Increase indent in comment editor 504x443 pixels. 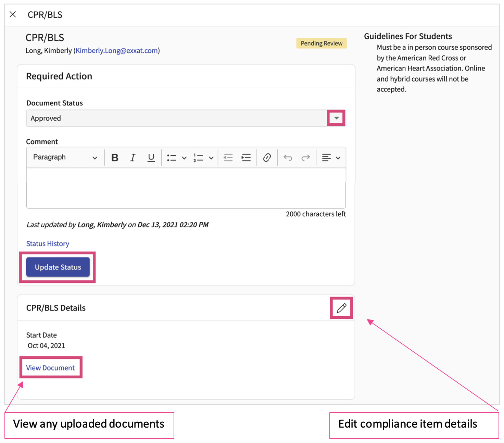point(246,157)
